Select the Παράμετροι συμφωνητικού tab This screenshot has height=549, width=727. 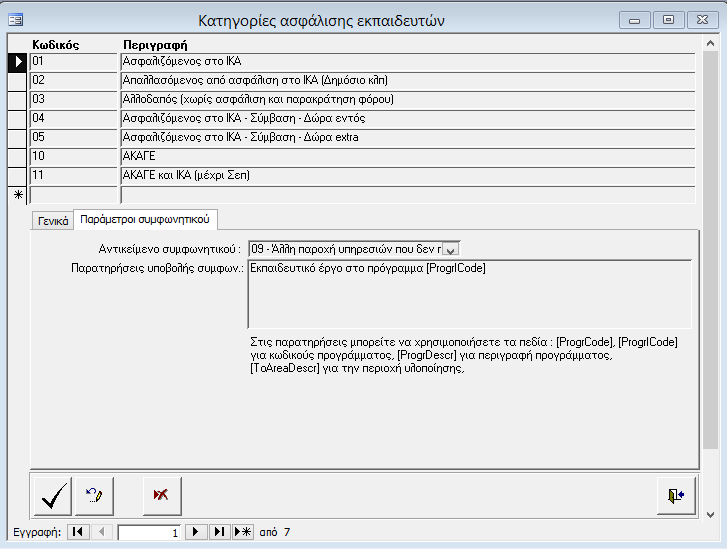click(146, 220)
